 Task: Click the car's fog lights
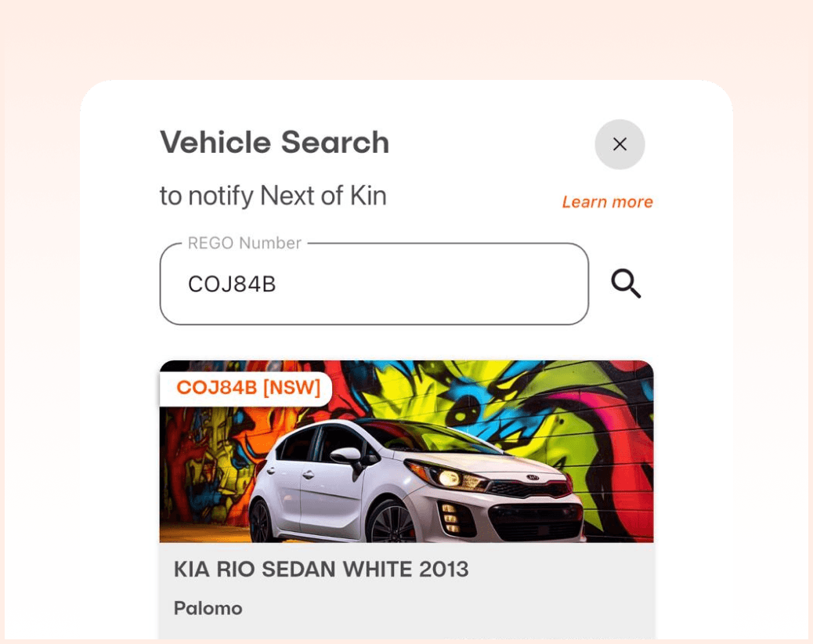(x=450, y=517)
